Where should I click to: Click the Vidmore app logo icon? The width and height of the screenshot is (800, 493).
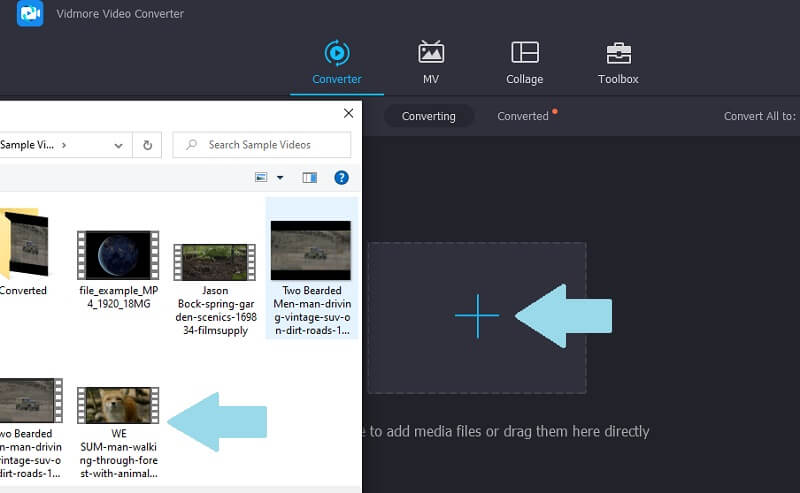tap(30, 14)
